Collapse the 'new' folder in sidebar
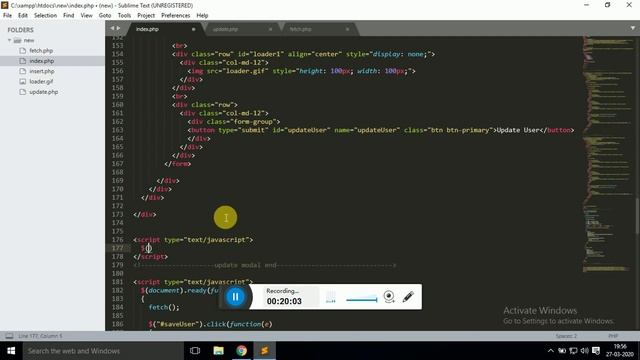 pos(9,40)
